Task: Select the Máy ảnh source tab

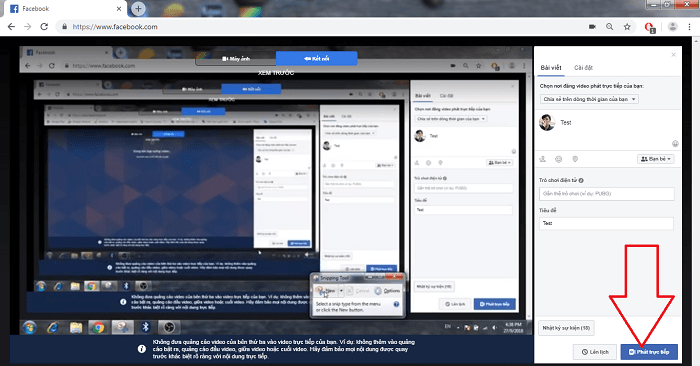Action: coord(236,59)
